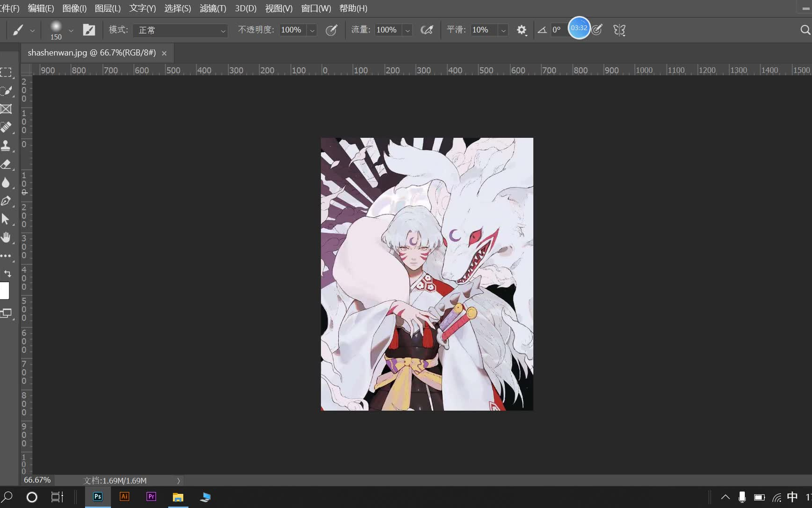Expand the flow slider dropdown arrow

tap(408, 30)
